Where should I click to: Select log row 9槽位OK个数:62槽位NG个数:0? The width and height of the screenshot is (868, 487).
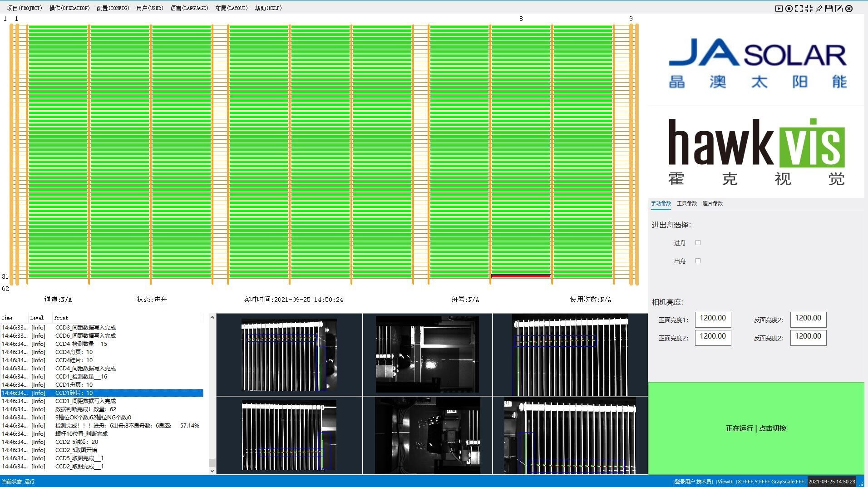(x=102, y=418)
